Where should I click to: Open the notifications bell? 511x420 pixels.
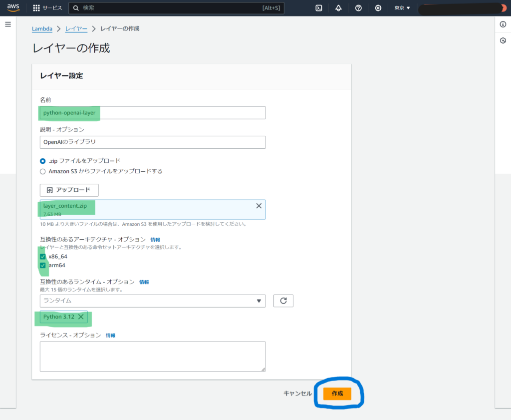coord(338,8)
